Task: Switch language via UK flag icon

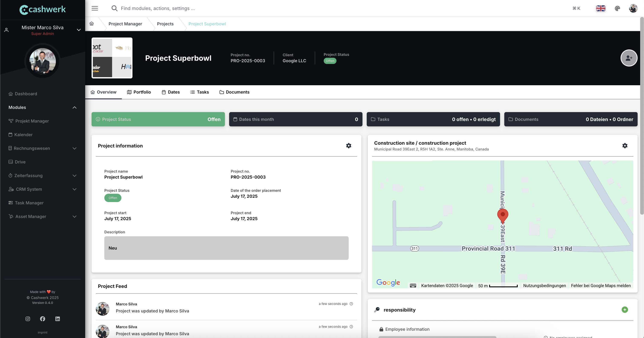Action: click(x=601, y=8)
